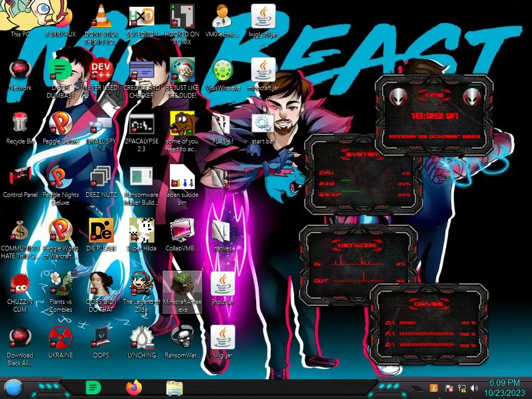Select the 2PACALYPSE 2.3 console shortcut
The width and height of the screenshot is (532, 399).
pos(141,133)
